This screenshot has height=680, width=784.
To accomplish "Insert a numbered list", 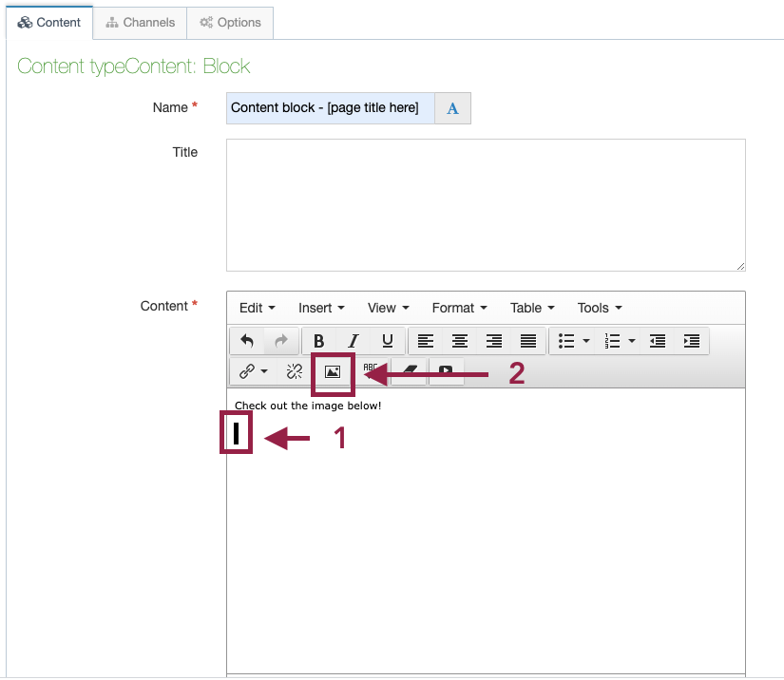I will point(612,341).
